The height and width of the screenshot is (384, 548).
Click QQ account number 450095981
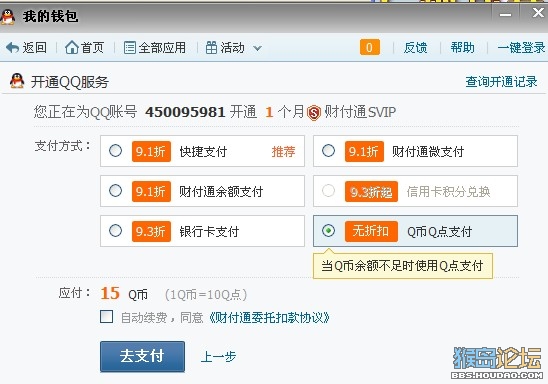point(185,112)
